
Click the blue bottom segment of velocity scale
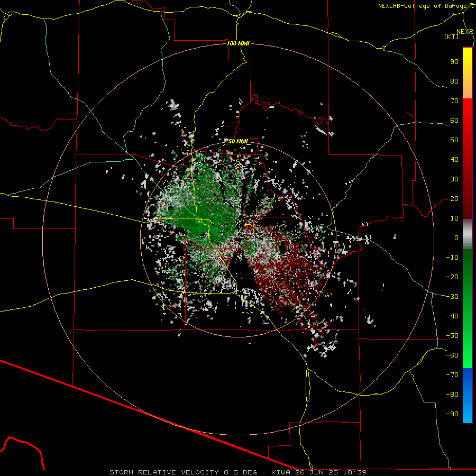pyautogui.click(x=467, y=396)
